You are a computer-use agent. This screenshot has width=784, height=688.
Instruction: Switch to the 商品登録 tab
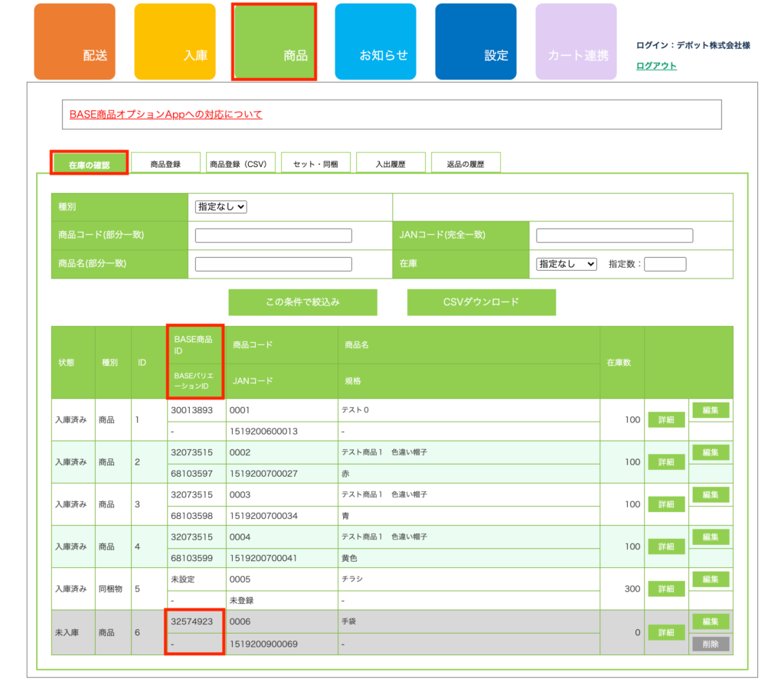pos(165,164)
